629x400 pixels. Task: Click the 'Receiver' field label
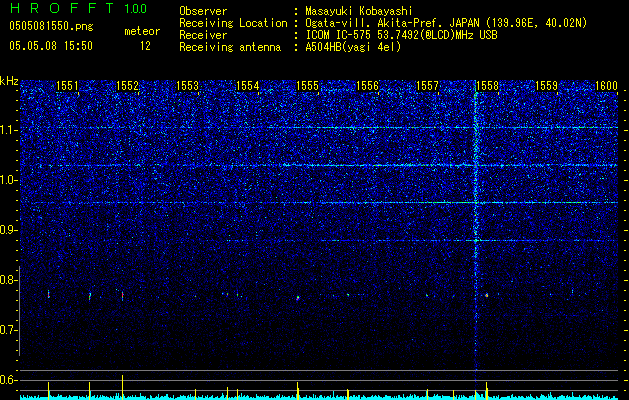203,35
